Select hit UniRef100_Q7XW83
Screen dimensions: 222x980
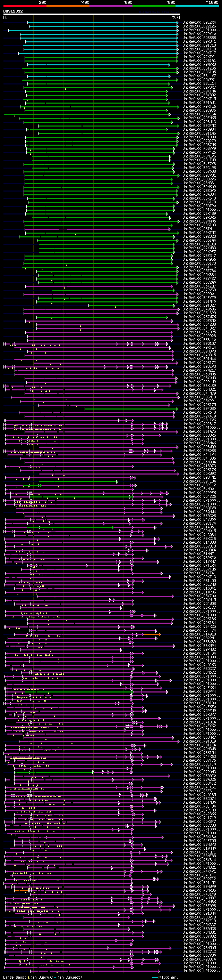pos(199,248)
